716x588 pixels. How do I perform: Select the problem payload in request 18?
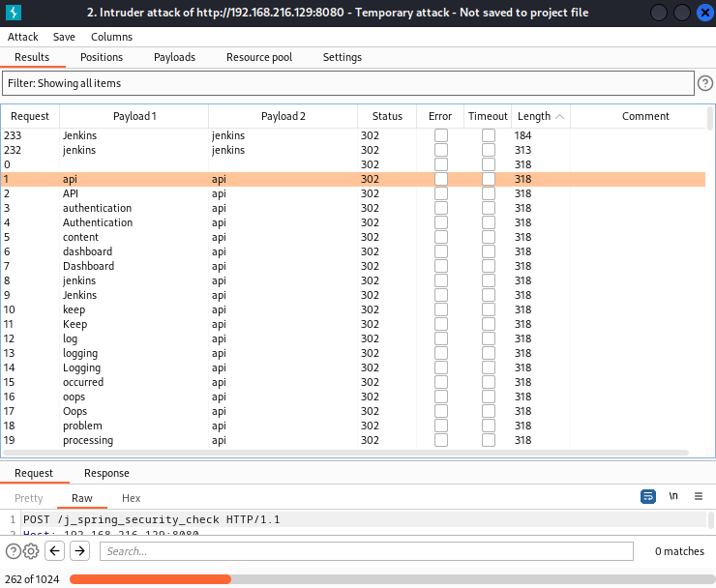(x=82, y=426)
